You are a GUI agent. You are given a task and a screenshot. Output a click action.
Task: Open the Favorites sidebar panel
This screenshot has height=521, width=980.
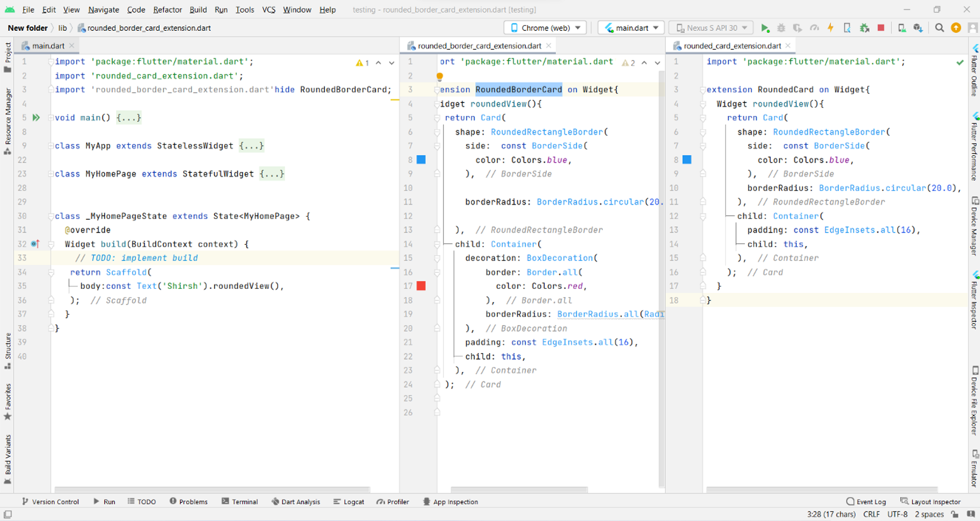[x=7, y=402]
